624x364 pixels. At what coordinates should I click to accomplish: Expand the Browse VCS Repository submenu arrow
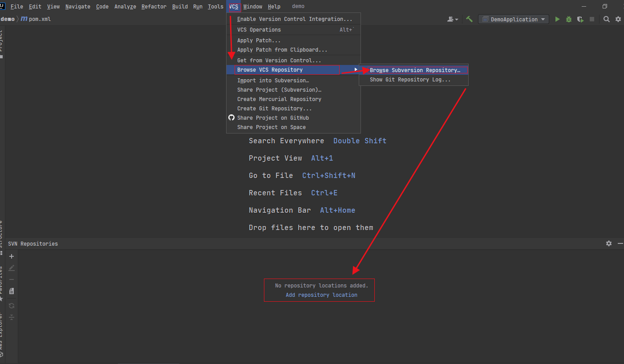356,69
